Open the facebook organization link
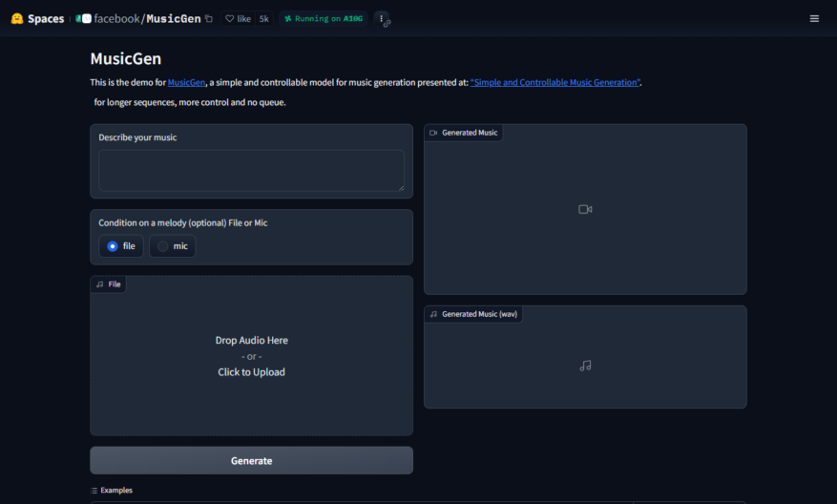 (116, 19)
